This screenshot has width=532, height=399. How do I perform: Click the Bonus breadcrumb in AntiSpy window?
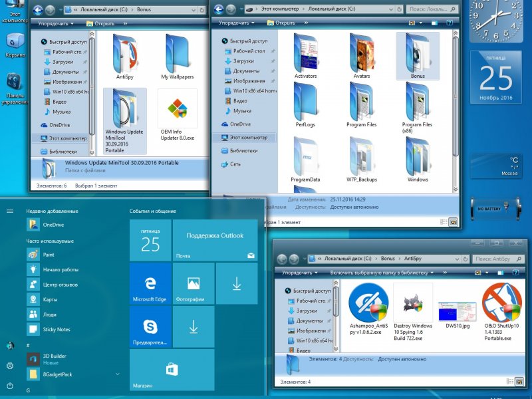388,259
